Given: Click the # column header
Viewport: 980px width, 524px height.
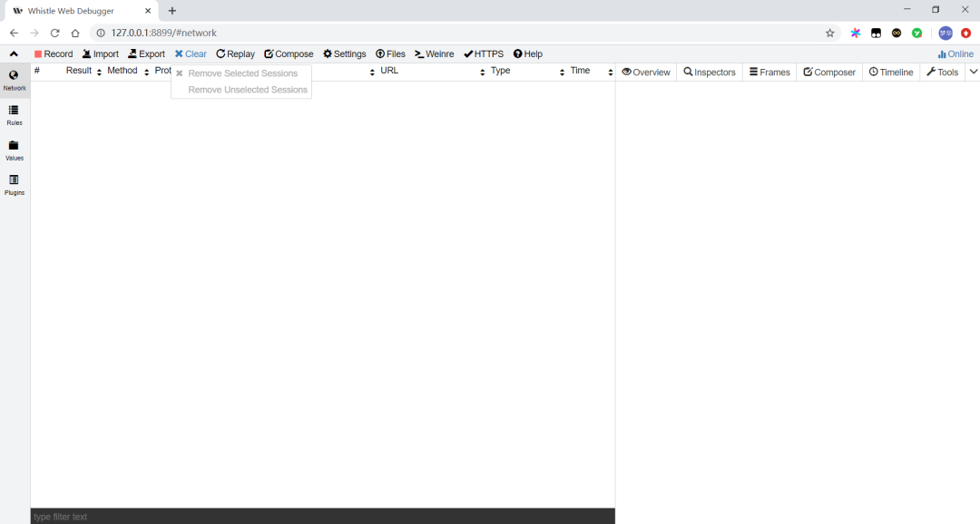Looking at the screenshot, I should [x=37, y=72].
